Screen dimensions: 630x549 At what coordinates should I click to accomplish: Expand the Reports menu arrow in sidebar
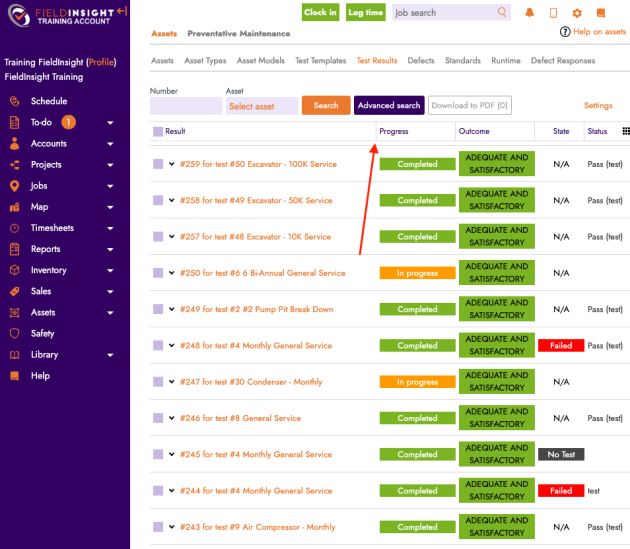[110, 249]
